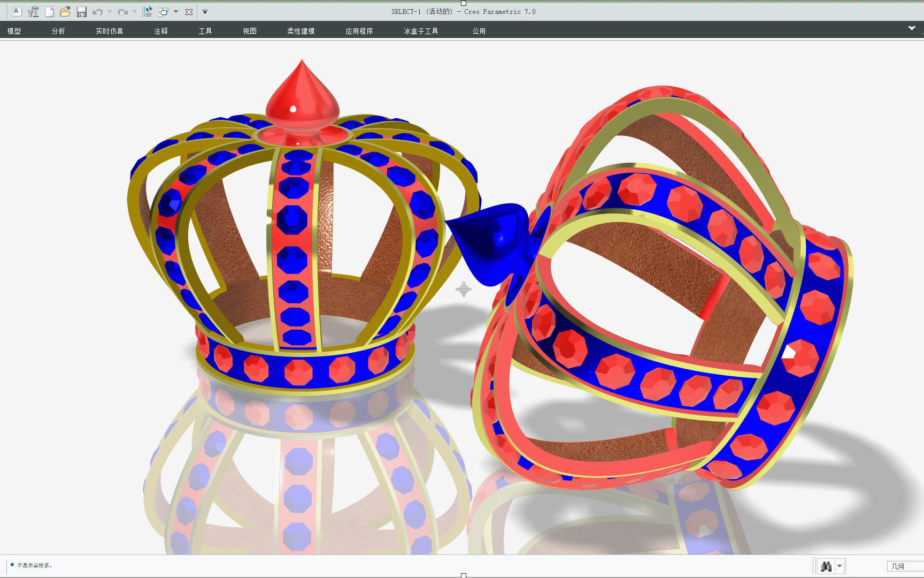
Task: Open the quick access toolbar customize arrow
Action: tap(205, 12)
